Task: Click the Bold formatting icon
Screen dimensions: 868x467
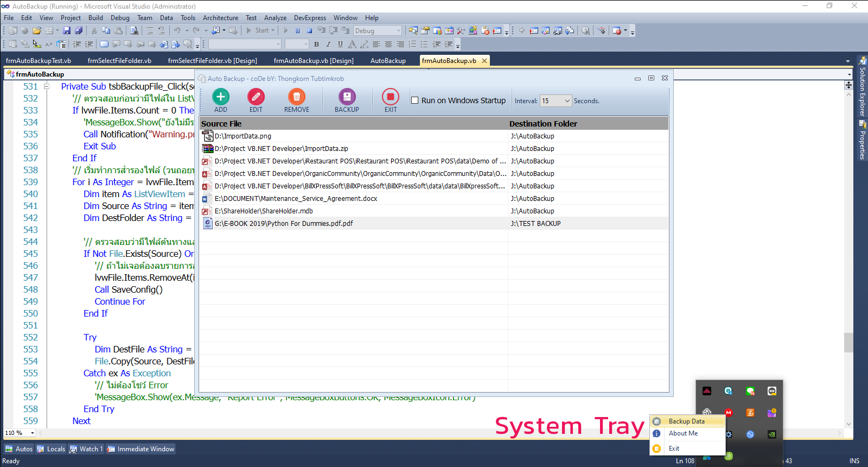Action: click(x=316, y=44)
